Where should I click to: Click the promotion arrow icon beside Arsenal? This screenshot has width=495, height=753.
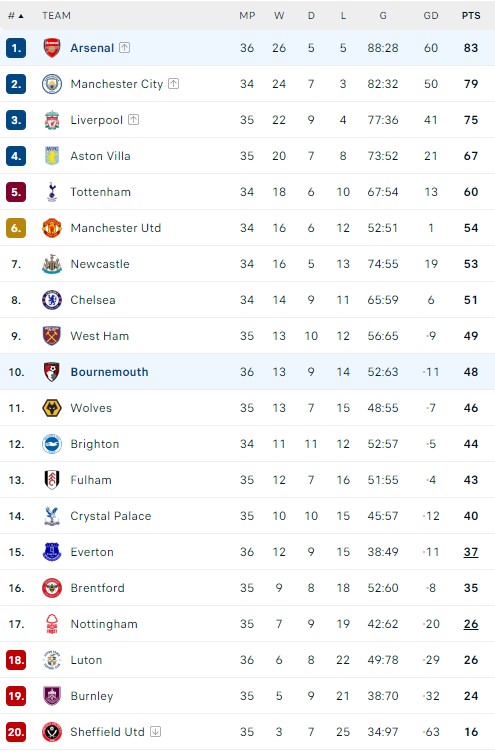point(124,48)
